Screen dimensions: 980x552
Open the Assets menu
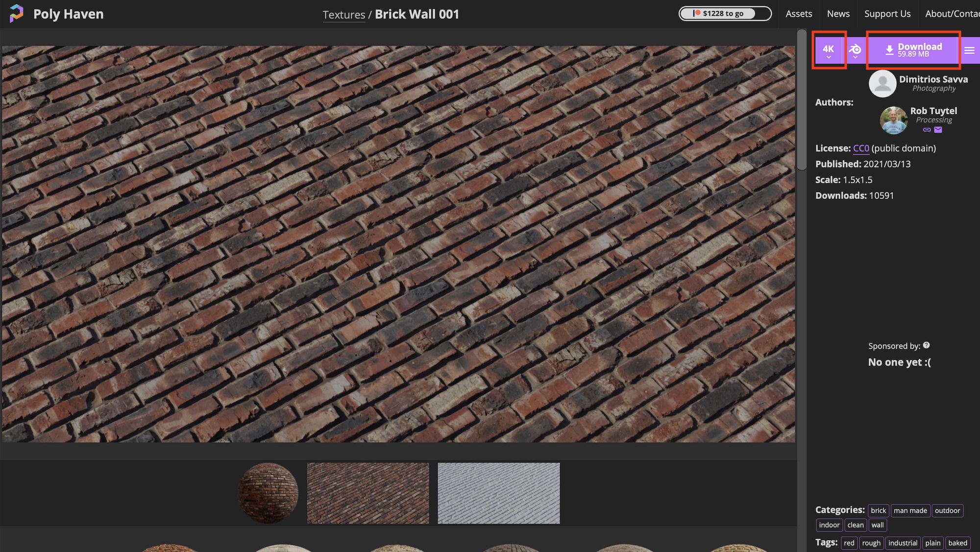798,14
